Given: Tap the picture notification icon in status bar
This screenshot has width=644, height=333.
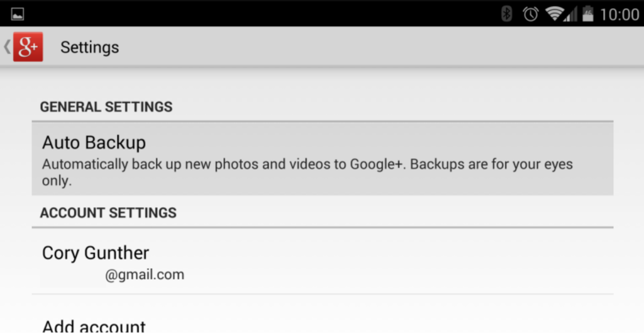Looking at the screenshot, I should (18, 14).
